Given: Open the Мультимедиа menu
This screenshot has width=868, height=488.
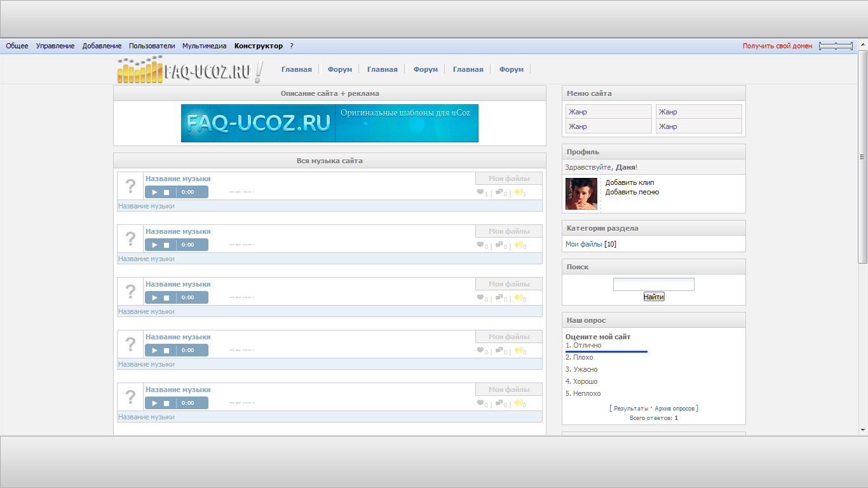Looking at the screenshot, I should pyautogui.click(x=205, y=46).
